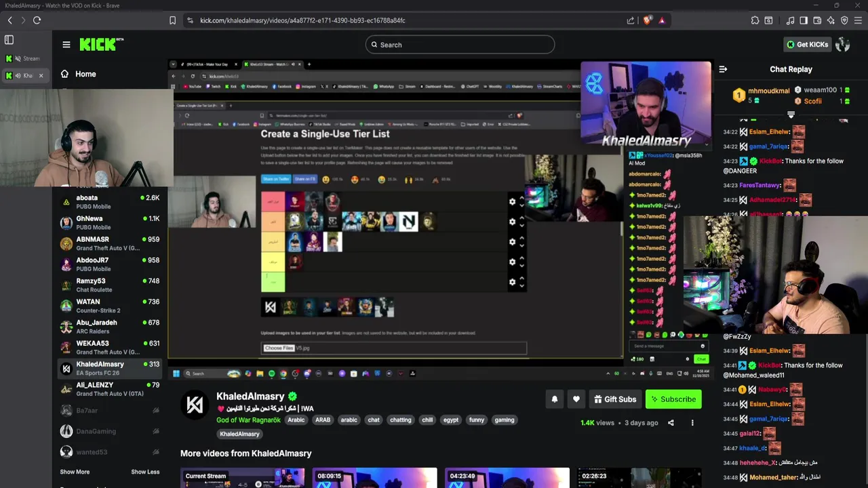868x488 pixels.
Task: Open Leo AI sparkle icon
Action: pos(831,20)
